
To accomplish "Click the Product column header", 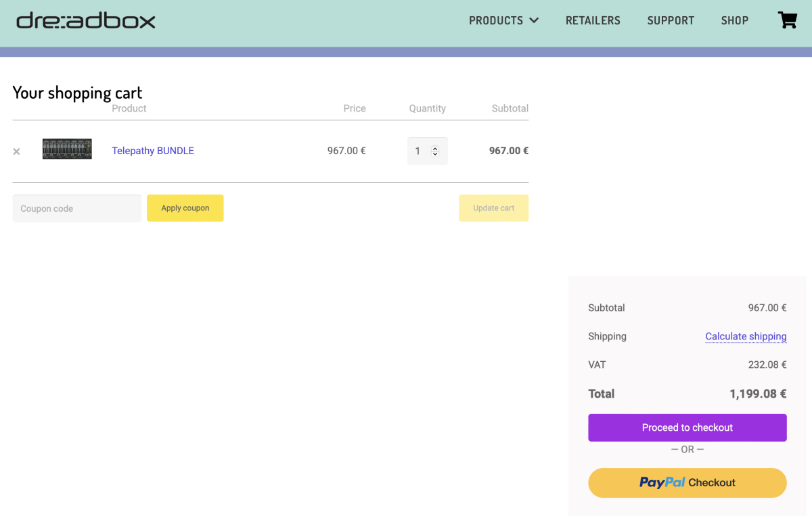I will click(x=129, y=108).
